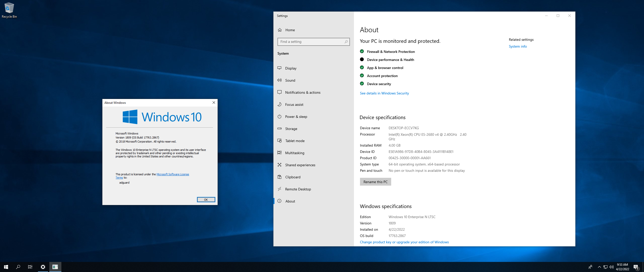Select the Focus assist moon icon
Viewport: 644px width, 272px height.
coord(279,104)
